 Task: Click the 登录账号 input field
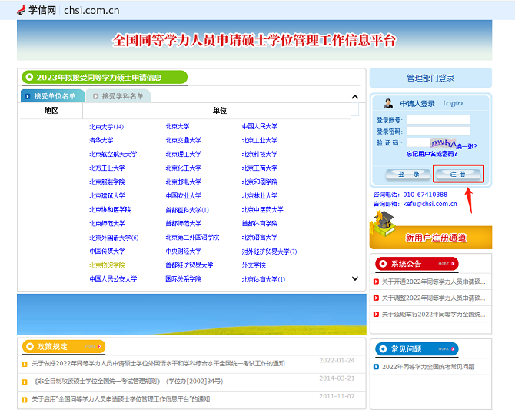pos(438,120)
